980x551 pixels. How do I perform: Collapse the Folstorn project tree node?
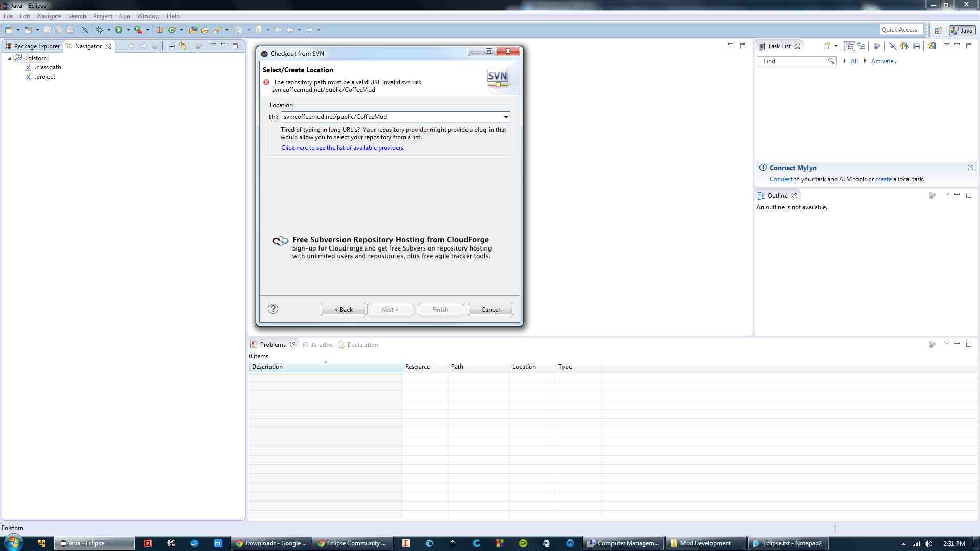pos(9,59)
